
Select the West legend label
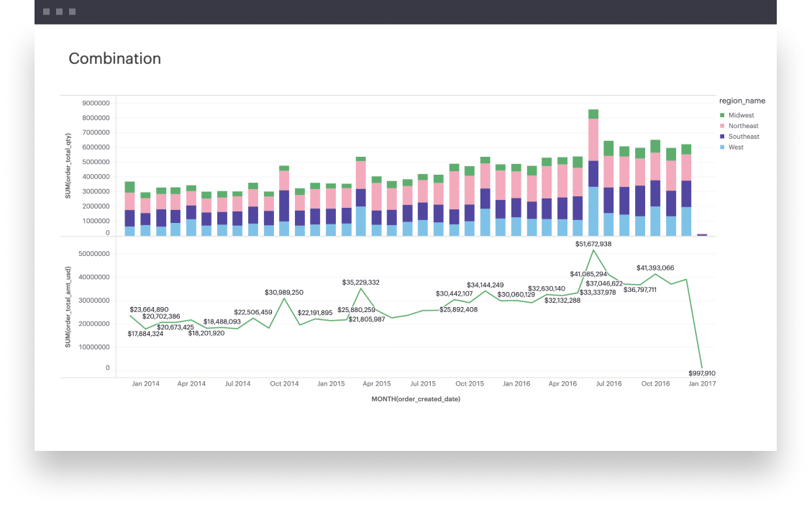click(736, 147)
